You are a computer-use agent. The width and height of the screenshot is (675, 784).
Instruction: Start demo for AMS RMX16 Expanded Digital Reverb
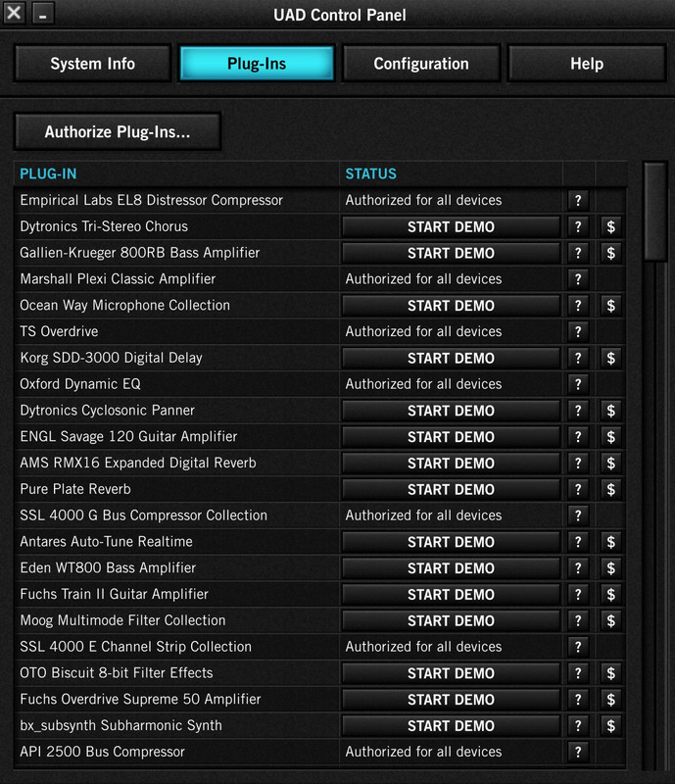point(451,463)
